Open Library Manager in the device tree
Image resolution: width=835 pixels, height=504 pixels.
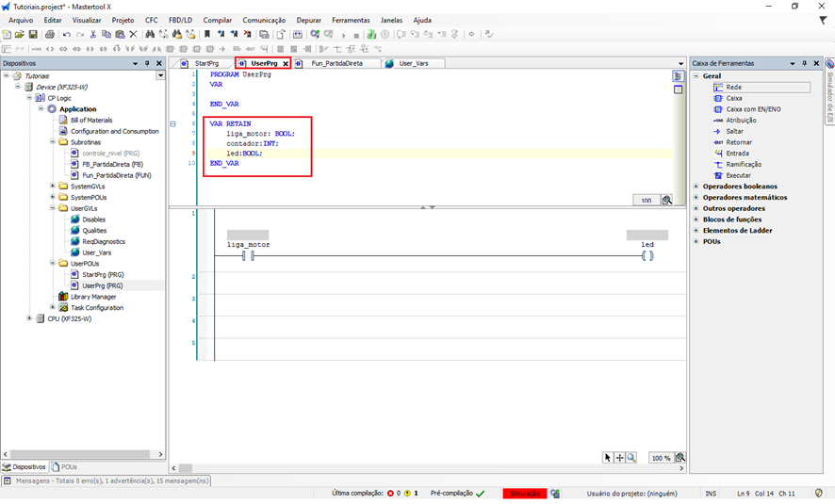[x=92, y=297]
